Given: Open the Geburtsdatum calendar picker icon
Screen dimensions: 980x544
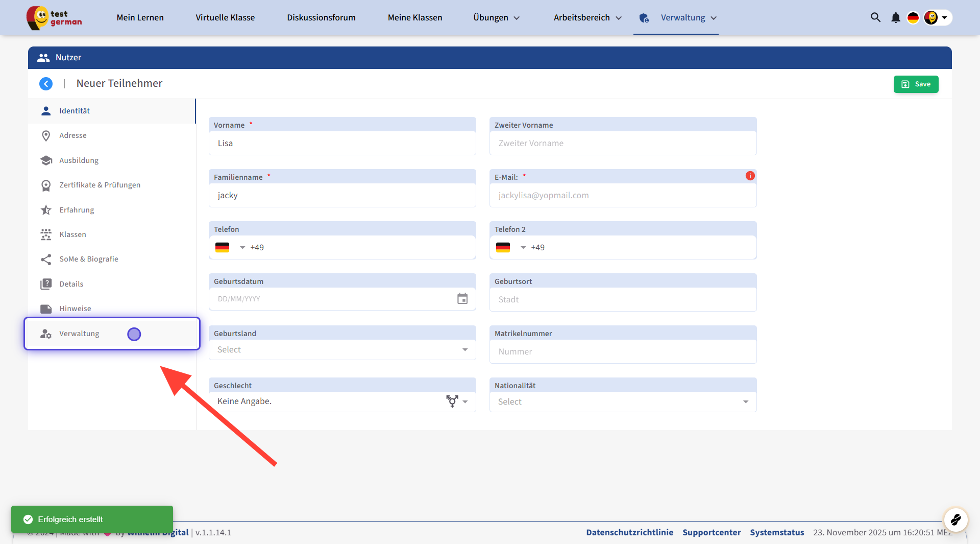Looking at the screenshot, I should point(462,299).
